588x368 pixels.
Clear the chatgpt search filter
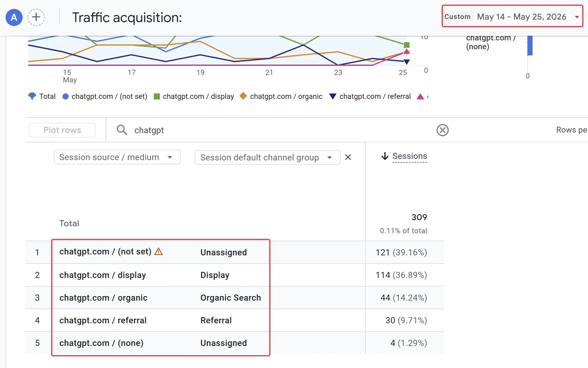(x=443, y=130)
